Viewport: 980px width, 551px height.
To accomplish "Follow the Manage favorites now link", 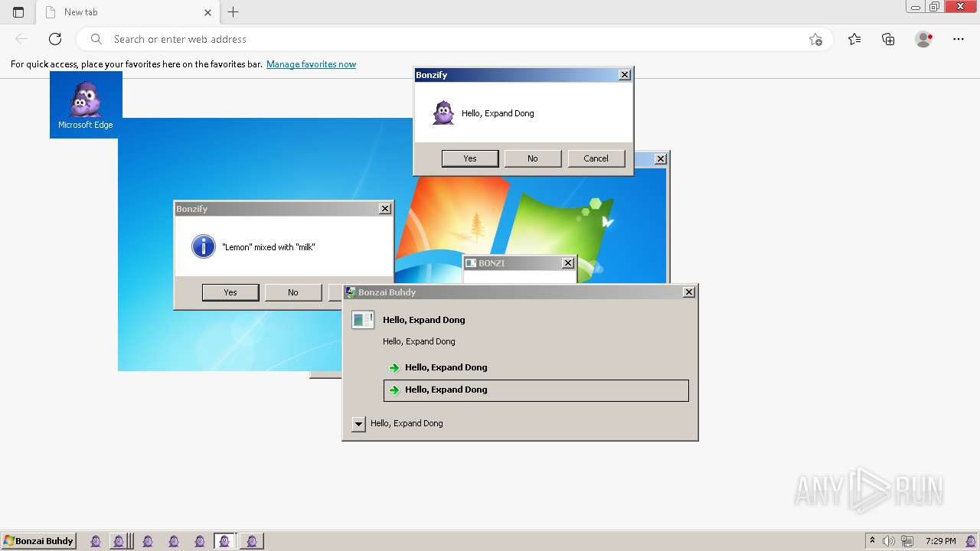I will pos(311,64).
